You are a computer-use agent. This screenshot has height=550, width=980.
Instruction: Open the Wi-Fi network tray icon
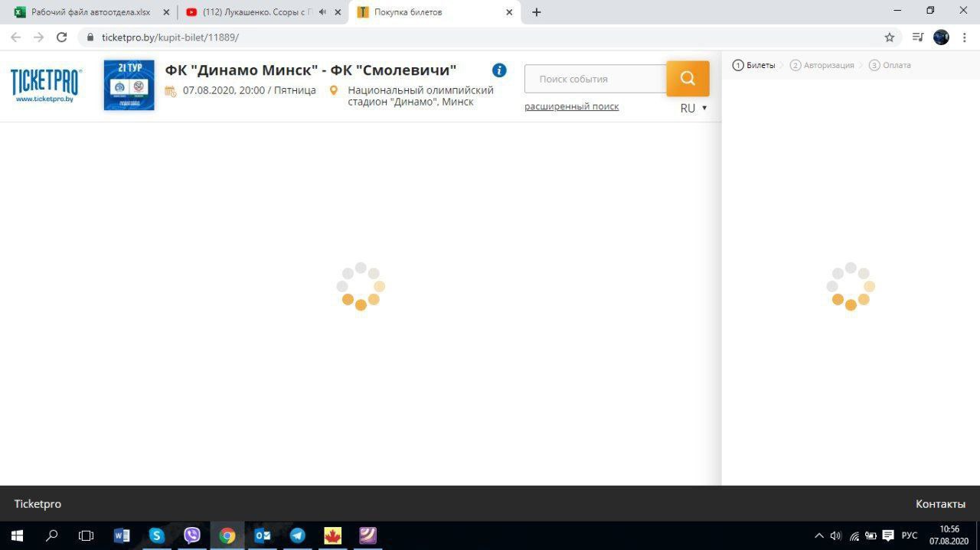click(854, 535)
